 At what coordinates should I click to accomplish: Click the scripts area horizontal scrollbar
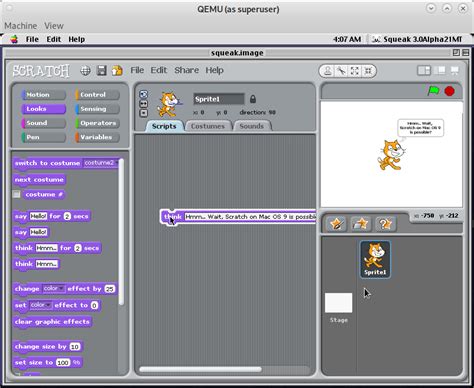tap(200, 369)
